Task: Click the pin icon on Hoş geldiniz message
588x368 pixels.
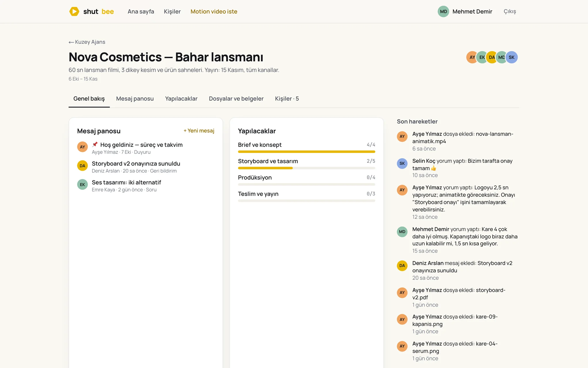Action: (x=95, y=144)
